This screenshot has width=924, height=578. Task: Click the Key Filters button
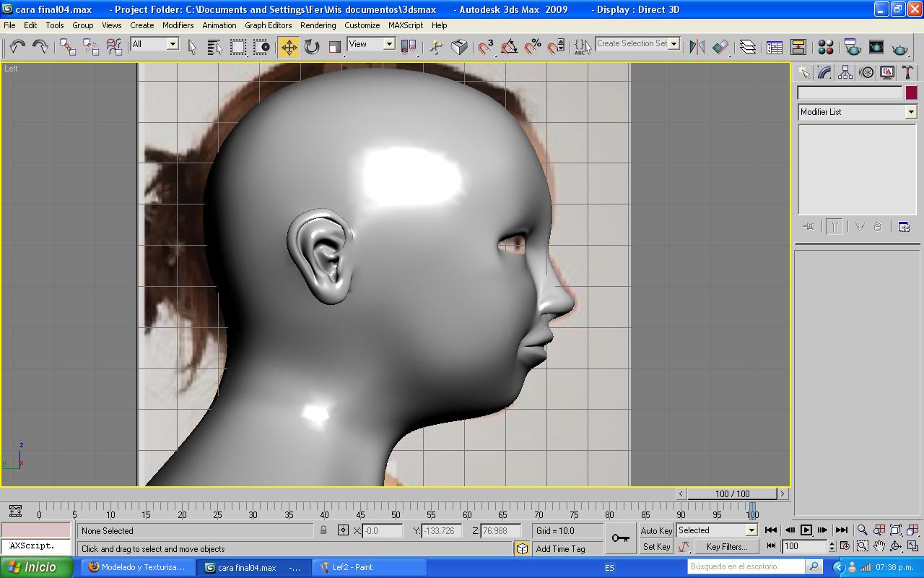tap(726, 547)
